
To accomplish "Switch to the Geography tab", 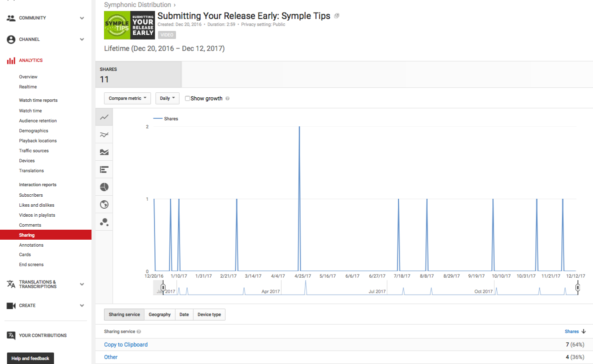I will tap(159, 315).
